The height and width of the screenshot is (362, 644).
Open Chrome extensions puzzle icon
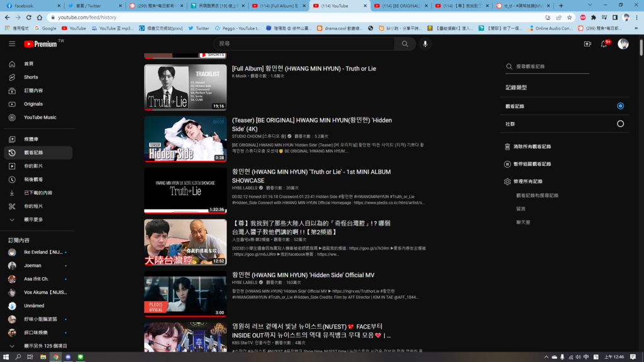[594, 18]
